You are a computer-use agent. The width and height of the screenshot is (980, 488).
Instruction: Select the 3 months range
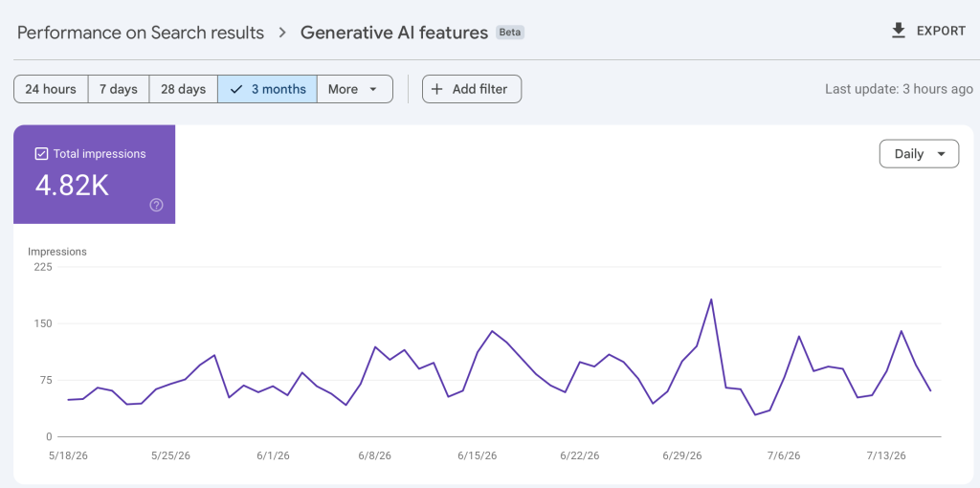pyautogui.click(x=268, y=89)
